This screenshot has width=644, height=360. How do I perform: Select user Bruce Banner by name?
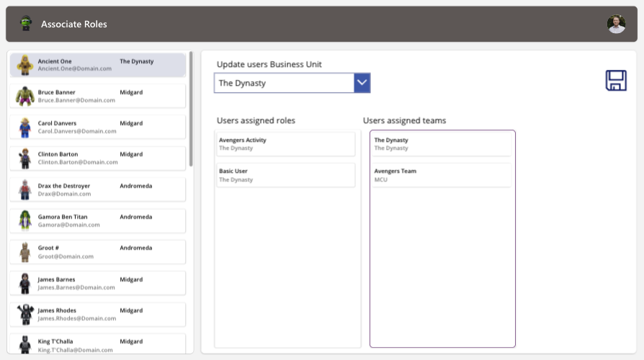pyautogui.click(x=57, y=92)
